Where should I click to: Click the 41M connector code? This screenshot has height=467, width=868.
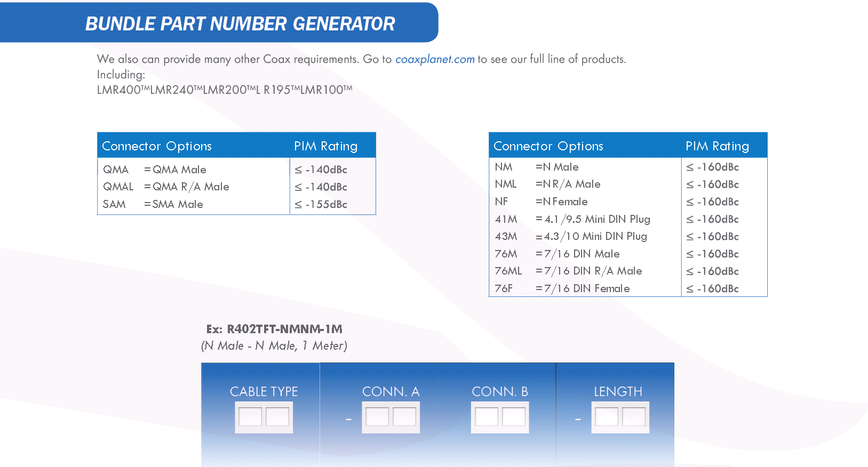[x=506, y=219]
